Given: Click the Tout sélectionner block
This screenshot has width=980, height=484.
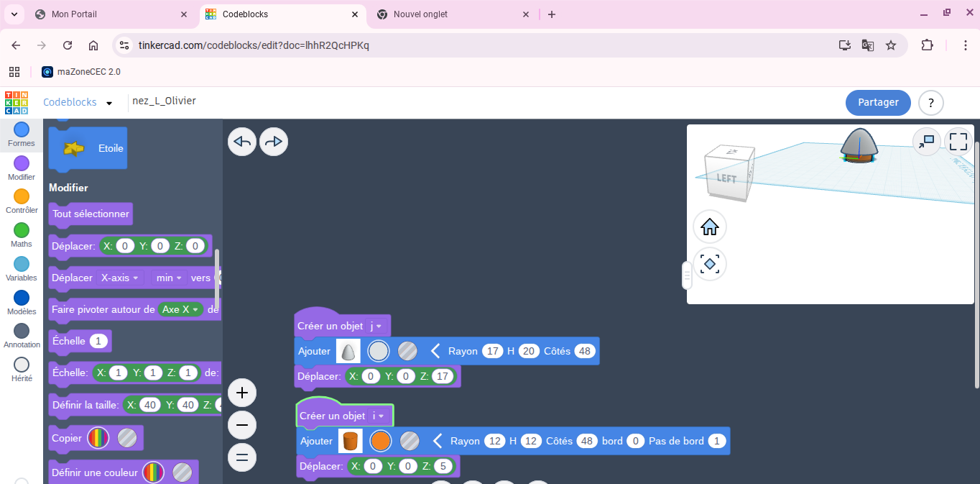Looking at the screenshot, I should [91, 214].
